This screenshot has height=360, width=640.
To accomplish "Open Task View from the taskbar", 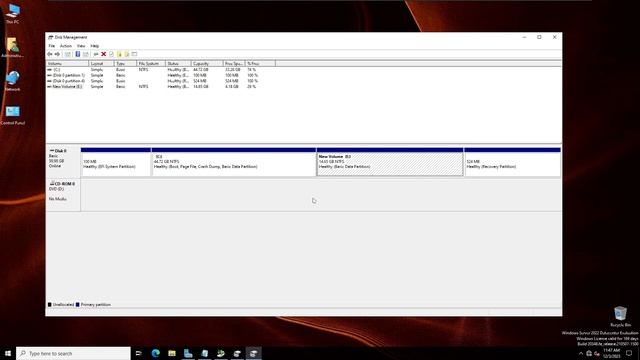I will point(139,353).
